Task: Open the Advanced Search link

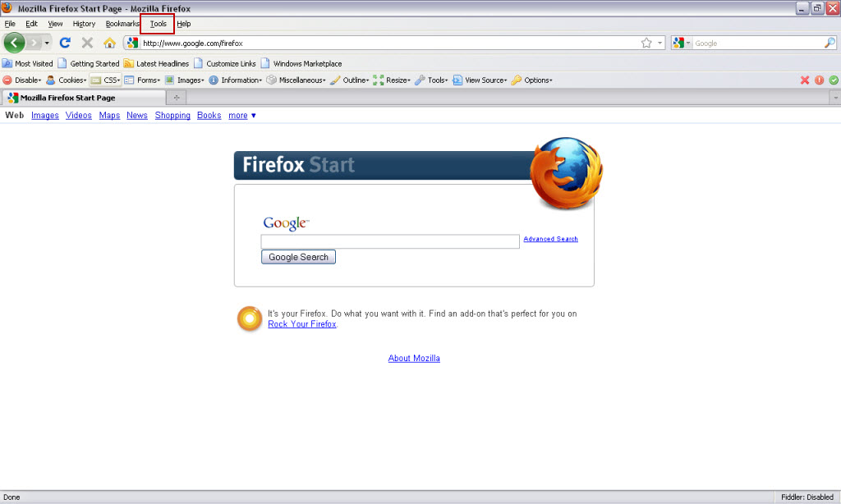Action: pyautogui.click(x=551, y=239)
